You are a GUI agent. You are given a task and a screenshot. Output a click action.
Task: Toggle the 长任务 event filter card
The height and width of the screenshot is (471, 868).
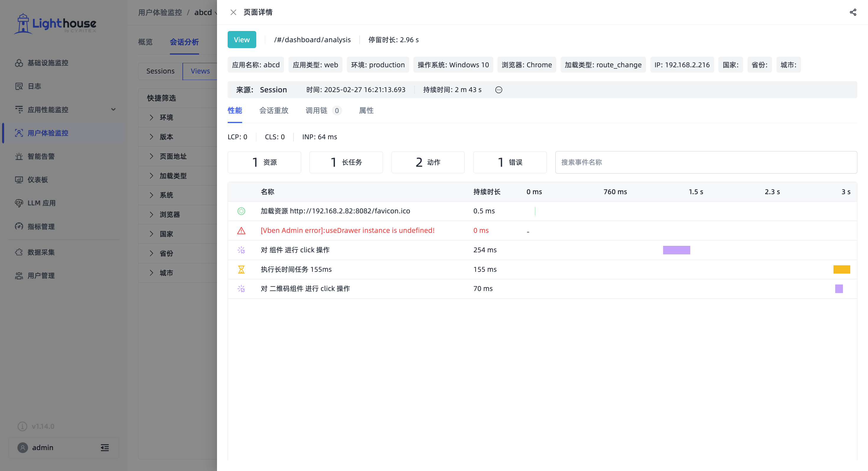[346, 162]
